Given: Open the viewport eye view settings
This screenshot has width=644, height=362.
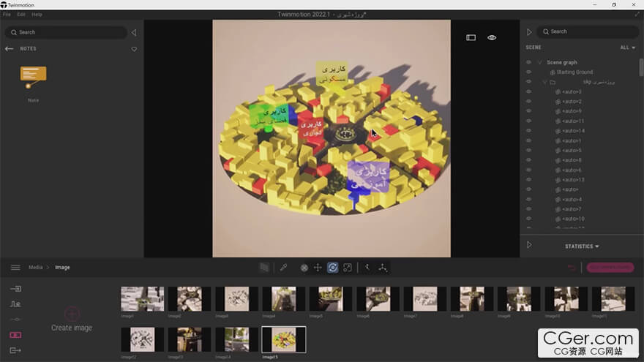Looking at the screenshot, I should pyautogui.click(x=492, y=37).
